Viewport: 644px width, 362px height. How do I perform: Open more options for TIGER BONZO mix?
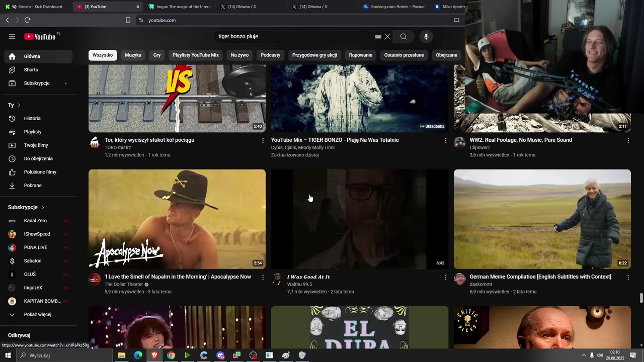coord(445,140)
